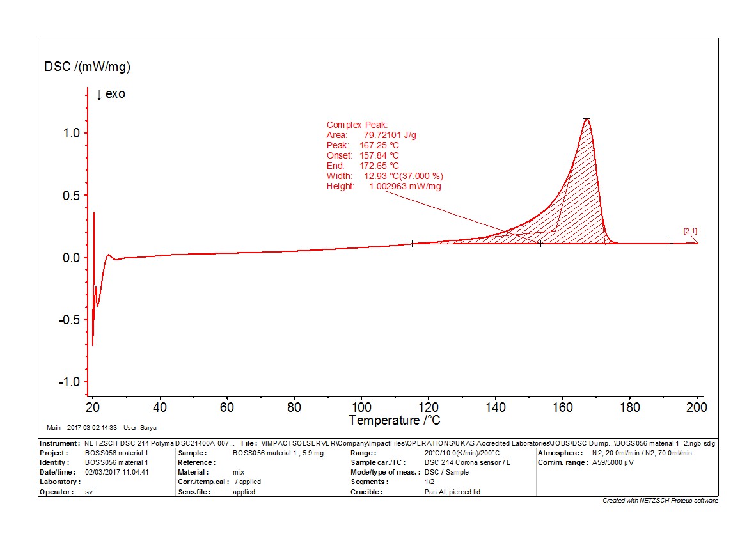Click the 'User: Surya' label

pyautogui.click(x=140, y=427)
